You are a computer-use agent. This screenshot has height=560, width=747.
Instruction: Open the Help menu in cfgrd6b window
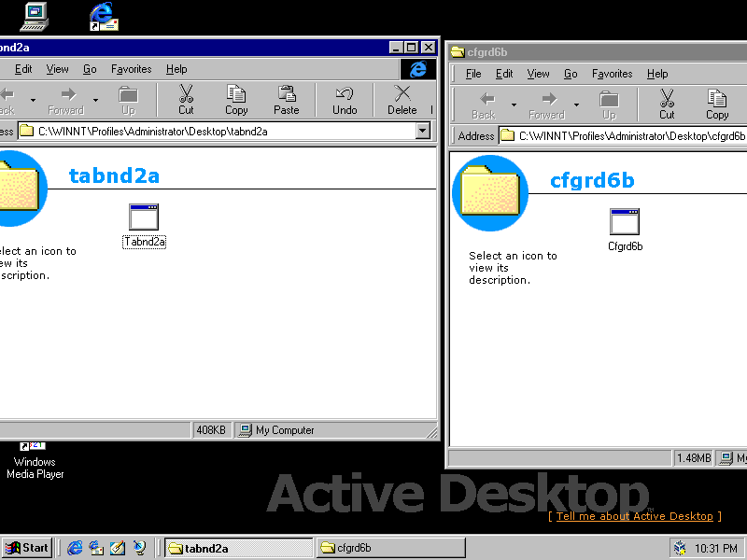coord(657,74)
